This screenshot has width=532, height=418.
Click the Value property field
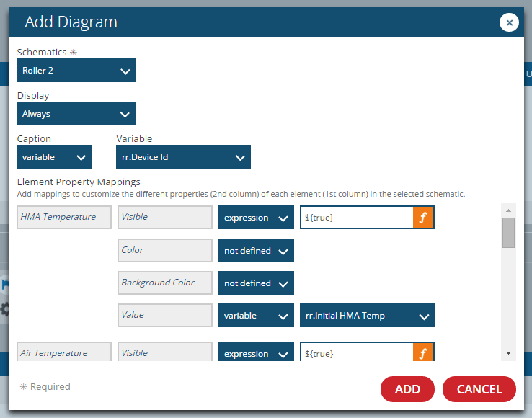(x=165, y=315)
